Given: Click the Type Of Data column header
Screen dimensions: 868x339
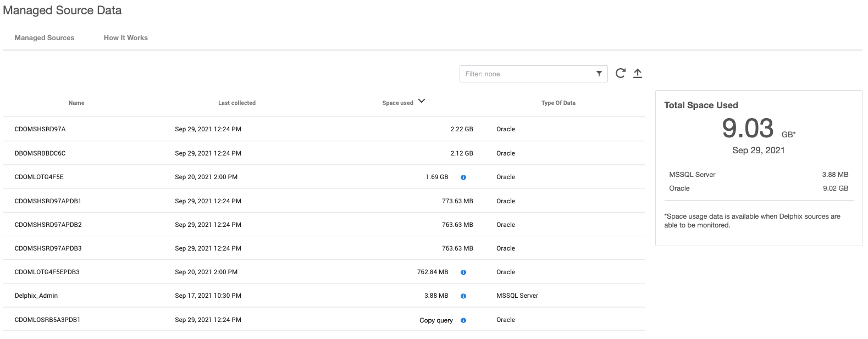Looking at the screenshot, I should (x=558, y=103).
